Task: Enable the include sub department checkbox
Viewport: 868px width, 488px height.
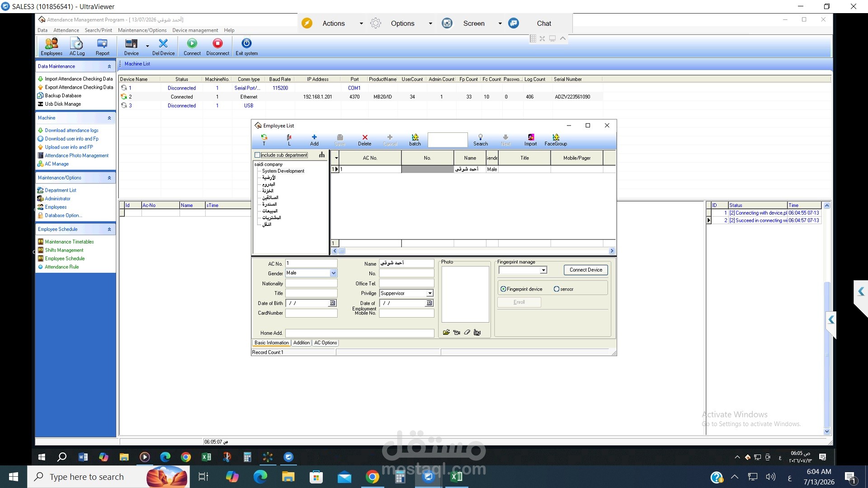Action: pyautogui.click(x=257, y=155)
